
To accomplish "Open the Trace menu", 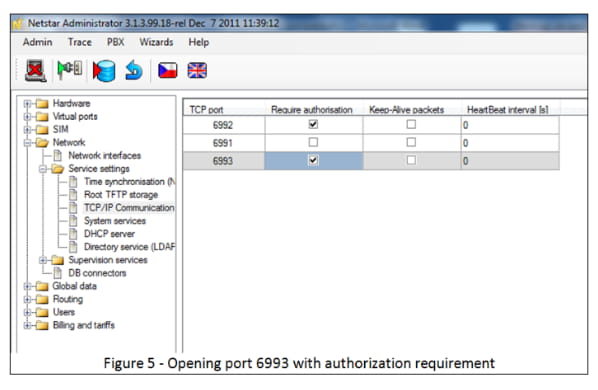I will tap(80, 42).
